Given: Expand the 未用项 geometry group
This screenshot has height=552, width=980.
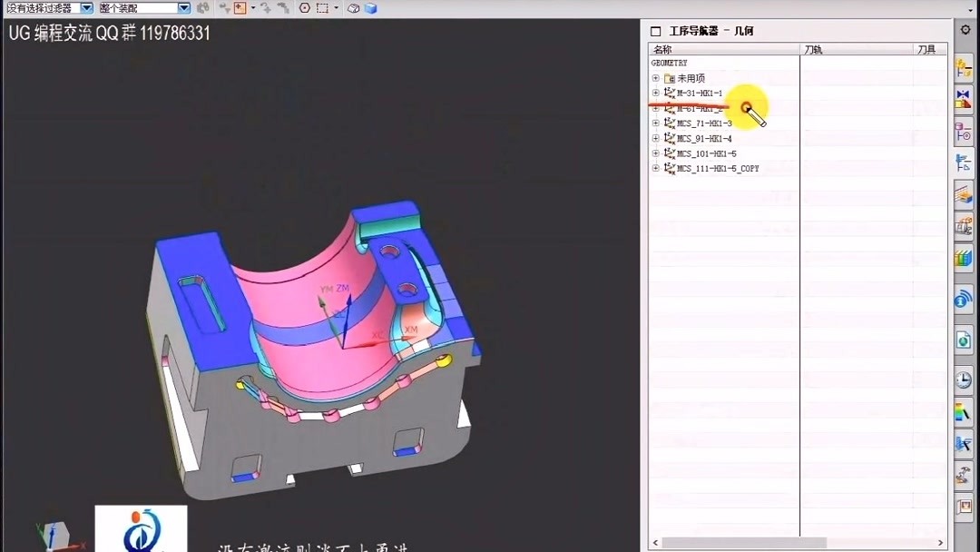Looking at the screenshot, I should pos(655,78).
